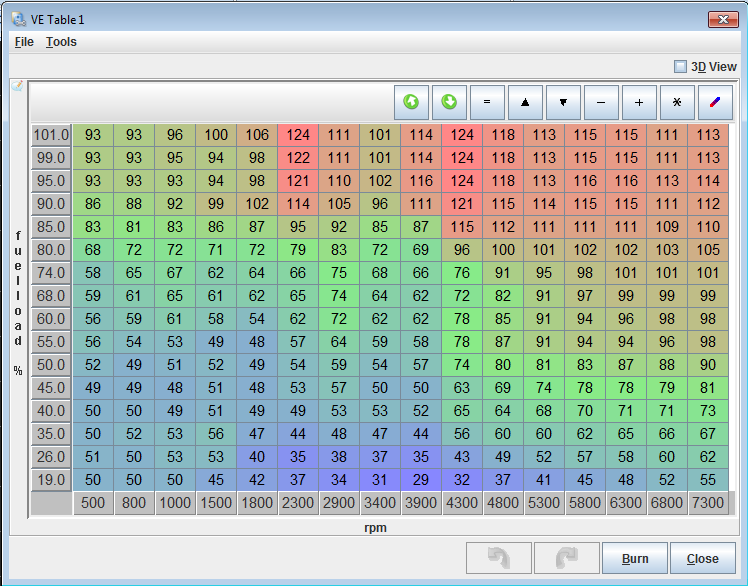
Task: Click the green down-arrow toolbar icon
Action: coord(449,102)
